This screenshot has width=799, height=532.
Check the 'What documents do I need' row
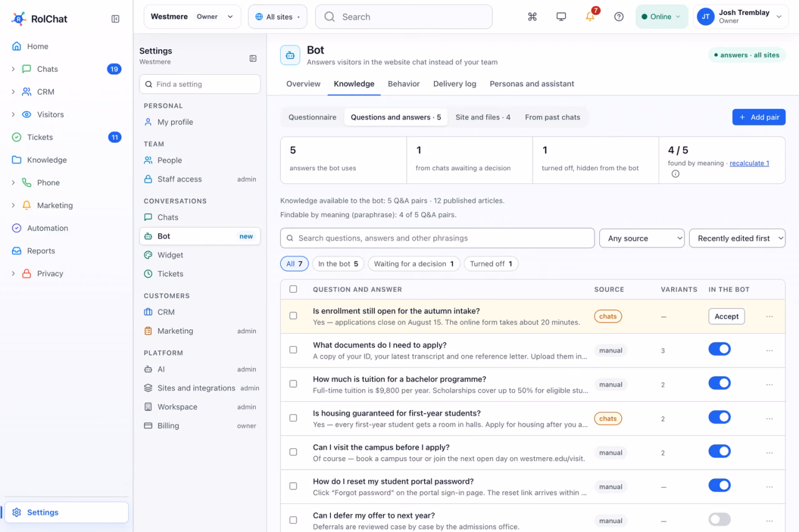(293, 350)
